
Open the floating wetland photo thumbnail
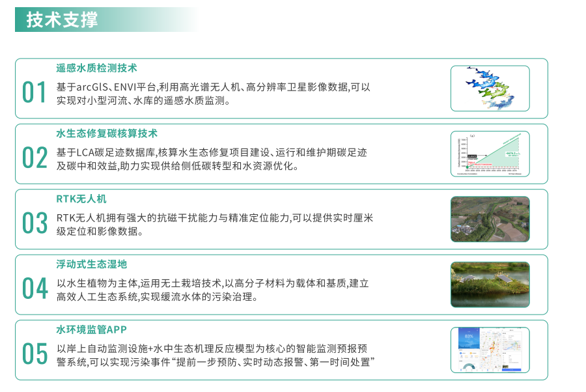click(x=490, y=285)
